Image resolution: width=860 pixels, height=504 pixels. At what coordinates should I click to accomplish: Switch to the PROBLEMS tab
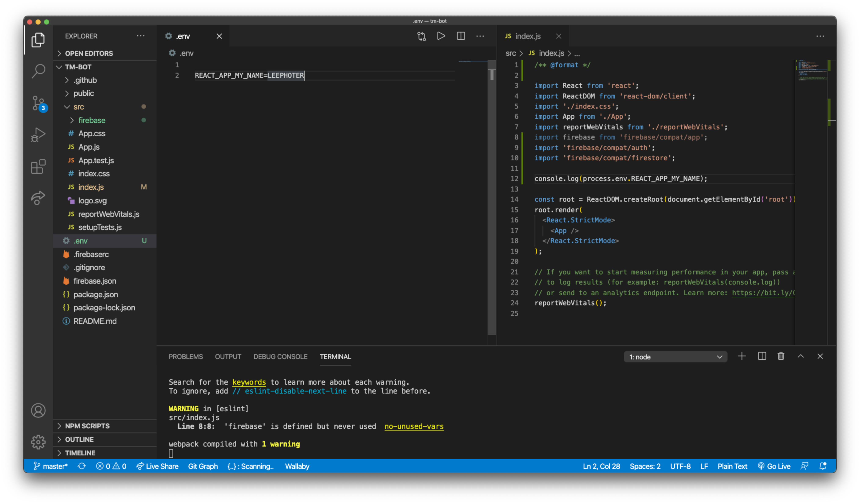pyautogui.click(x=186, y=356)
